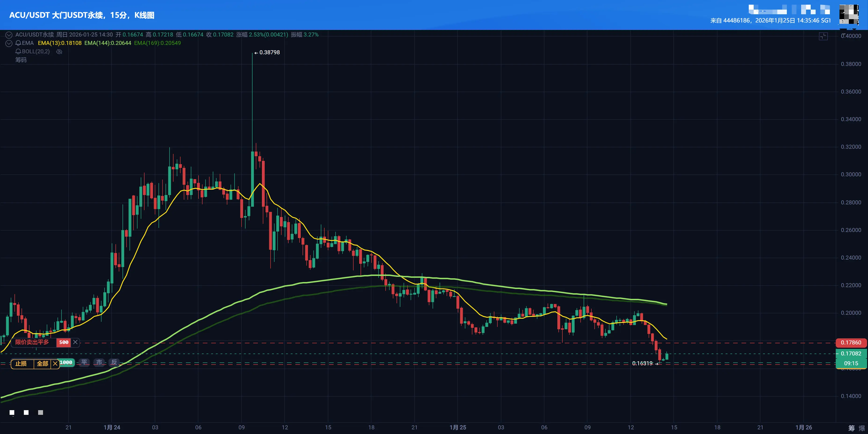Select the 限价卖出平多 order label
Image resolution: width=868 pixels, height=434 pixels.
coord(32,342)
